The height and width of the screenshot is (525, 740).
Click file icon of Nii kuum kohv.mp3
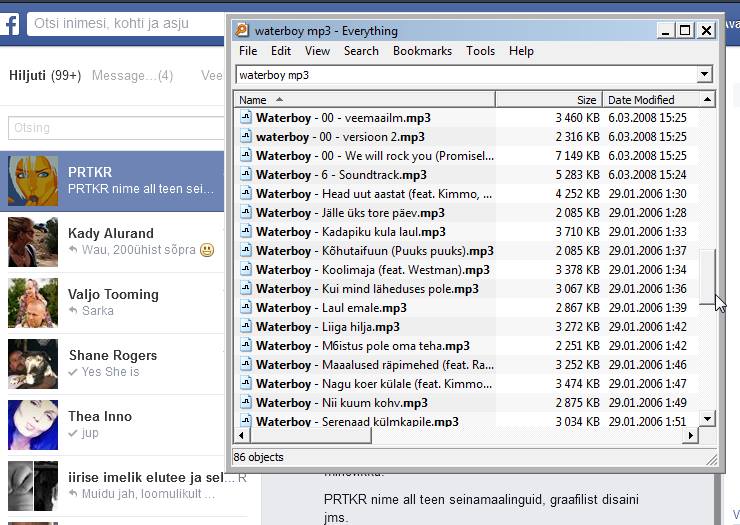coord(245,402)
